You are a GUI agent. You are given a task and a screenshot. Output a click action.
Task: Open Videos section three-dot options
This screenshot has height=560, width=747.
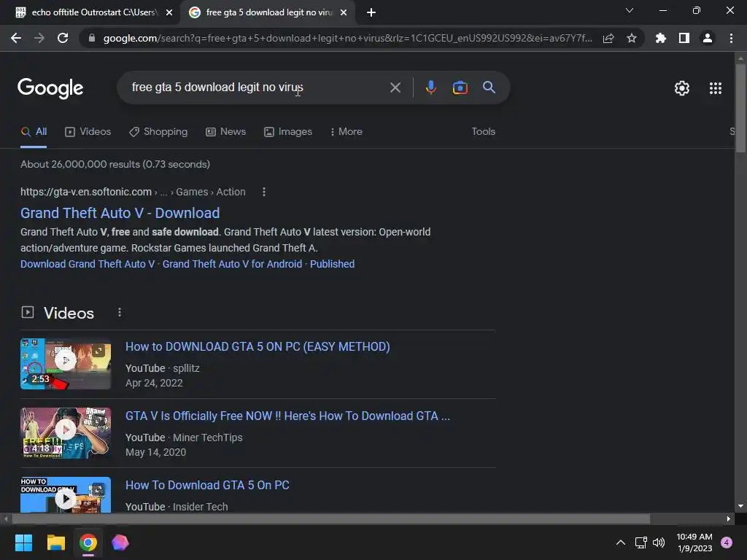coord(120,312)
